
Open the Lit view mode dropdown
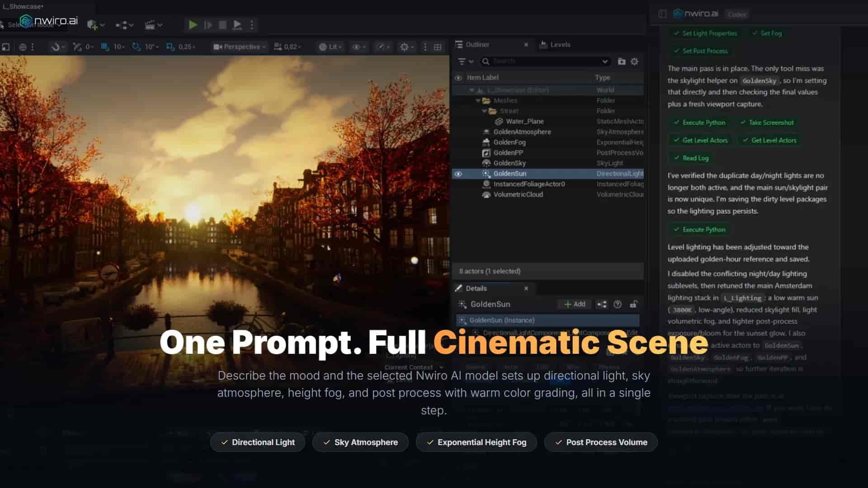tap(330, 47)
